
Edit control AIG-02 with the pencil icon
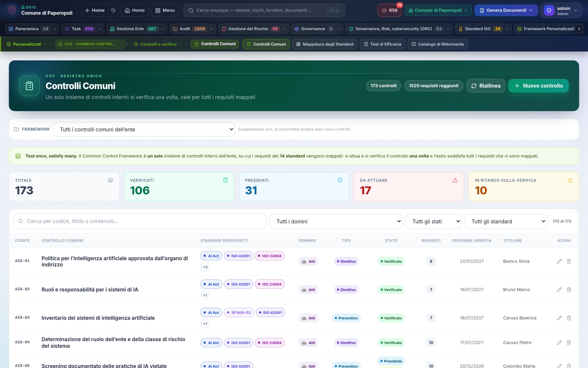(559, 290)
